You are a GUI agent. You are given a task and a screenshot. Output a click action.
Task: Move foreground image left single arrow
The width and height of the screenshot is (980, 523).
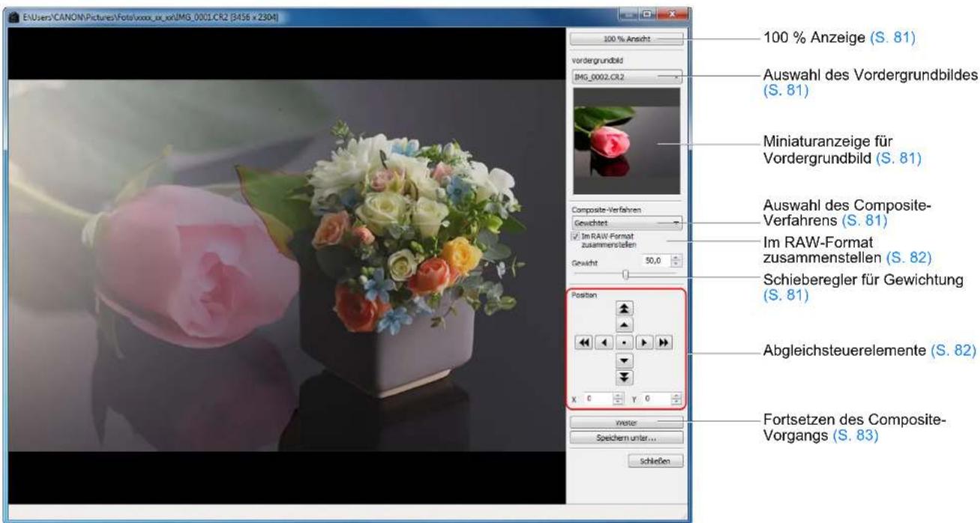click(x=604, y=343)
